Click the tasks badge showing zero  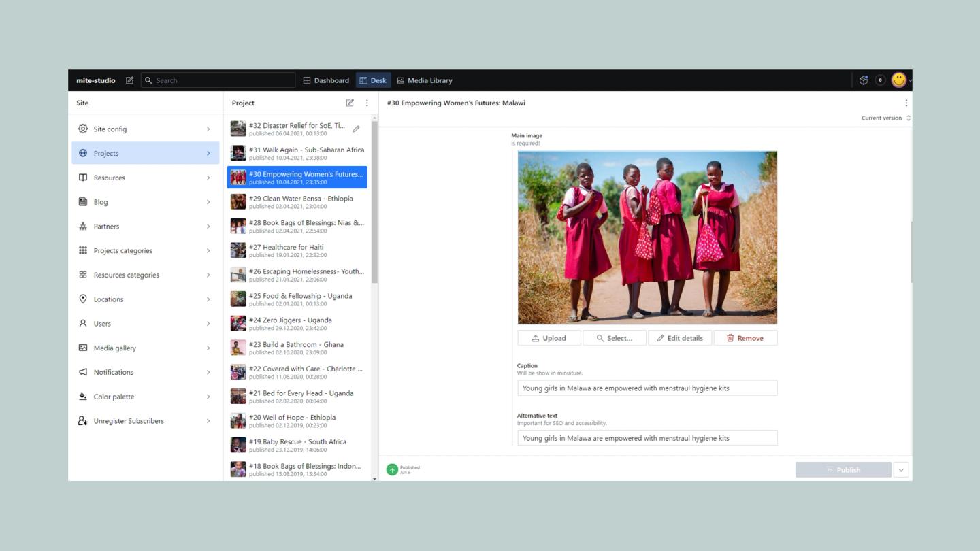879,80
